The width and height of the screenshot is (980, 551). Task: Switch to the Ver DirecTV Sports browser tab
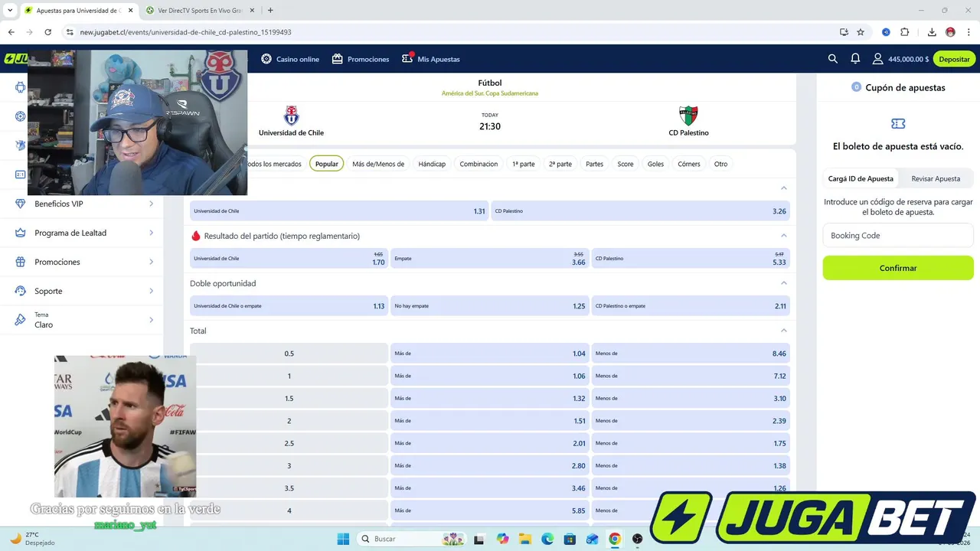coord(201,11)
